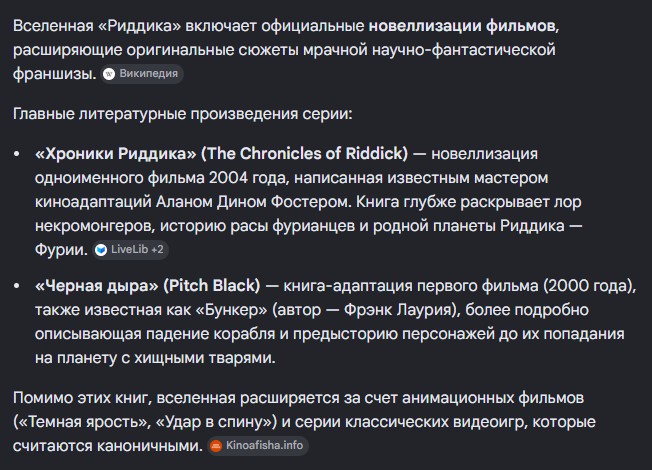Open the Википедия source chip

[142, 74]
